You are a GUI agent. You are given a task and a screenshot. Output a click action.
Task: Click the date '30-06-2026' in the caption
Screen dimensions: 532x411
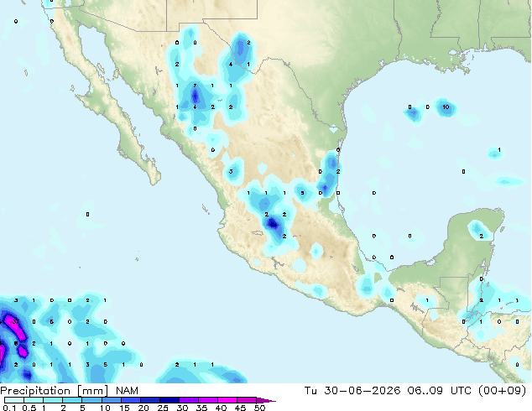coord(362,391)
